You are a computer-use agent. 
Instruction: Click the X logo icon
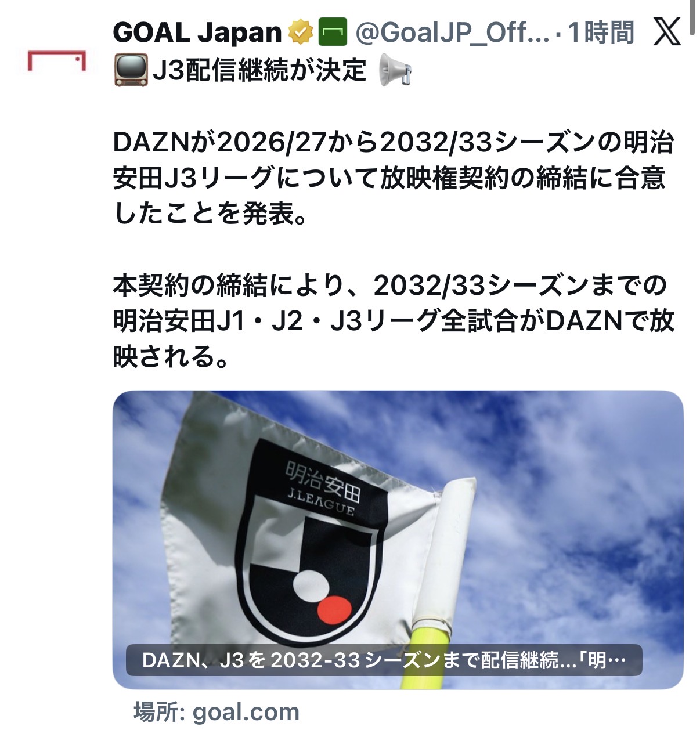[x=666, y=32]
